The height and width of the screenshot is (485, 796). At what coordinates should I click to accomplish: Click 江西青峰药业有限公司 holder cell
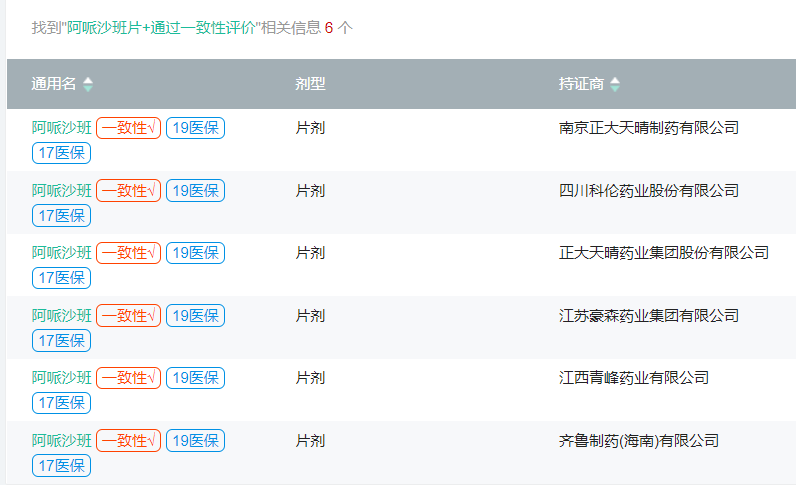coord(634,378)
